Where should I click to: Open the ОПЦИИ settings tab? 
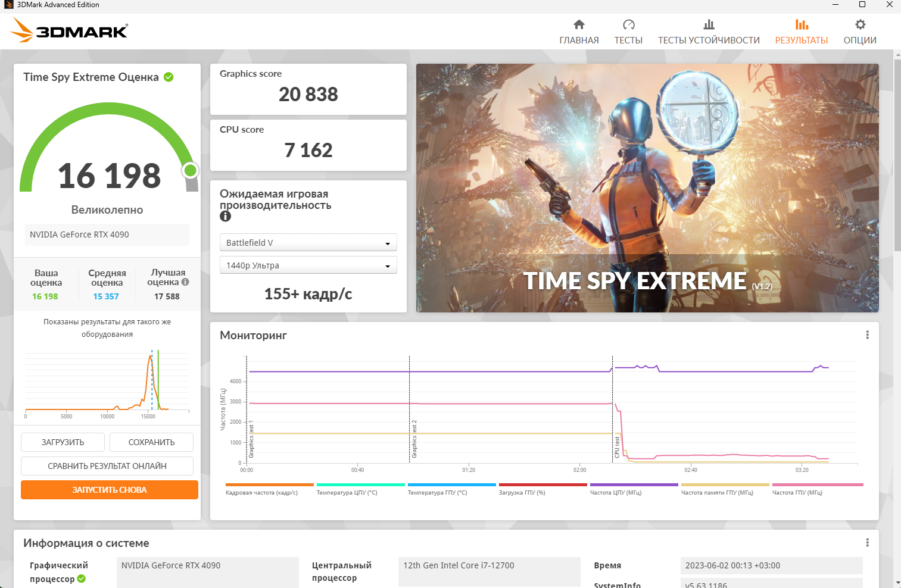tap(860, 32)
